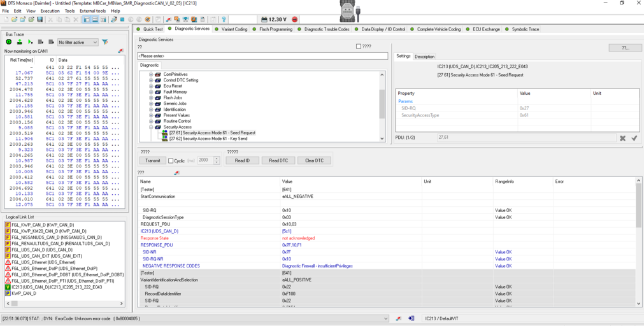Open the No filter active dropdown
644x326 pixels.
[x=78, y=42]
